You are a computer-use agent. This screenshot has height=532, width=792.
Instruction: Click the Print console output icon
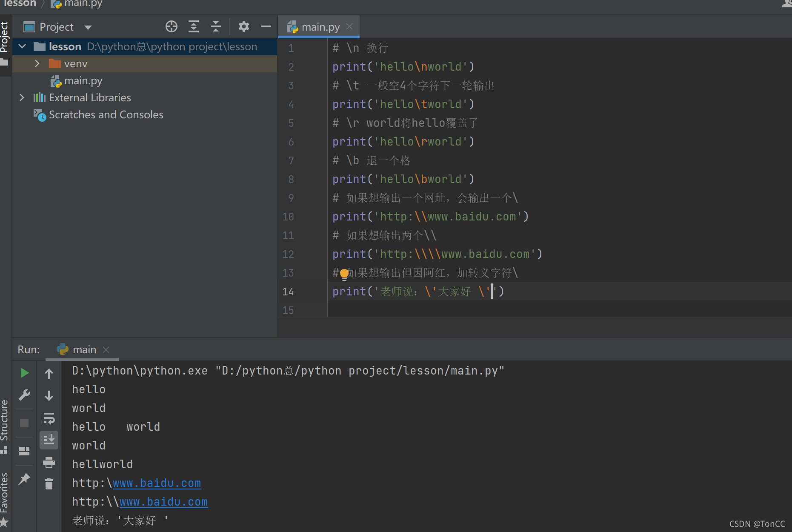point(49,462)
